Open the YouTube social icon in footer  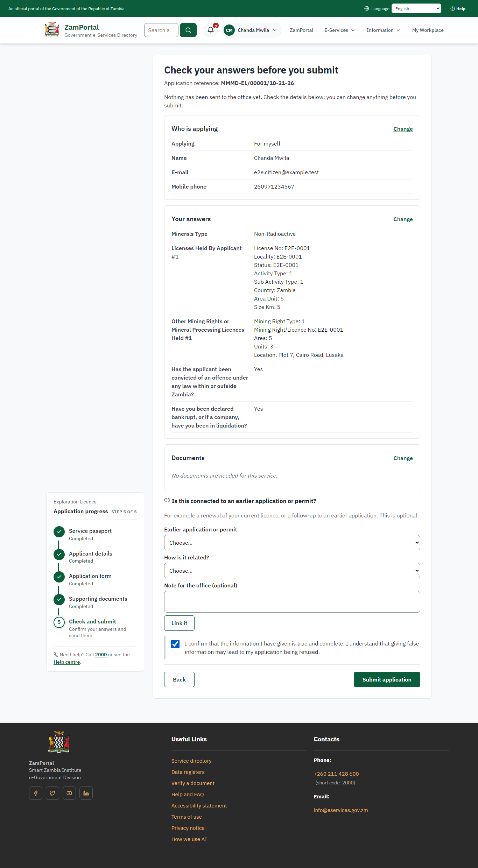click(x=69, y=793)
